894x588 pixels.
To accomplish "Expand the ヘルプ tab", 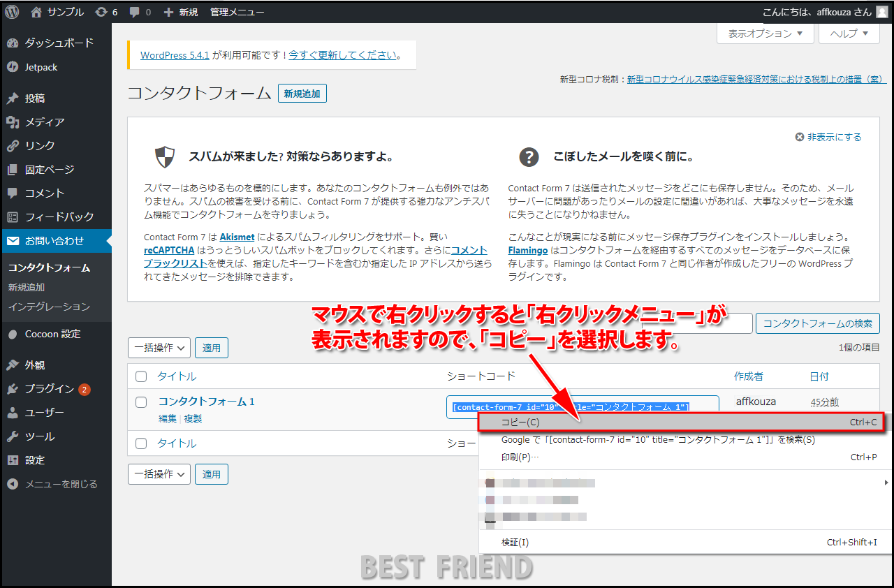I will pos(849,34).
